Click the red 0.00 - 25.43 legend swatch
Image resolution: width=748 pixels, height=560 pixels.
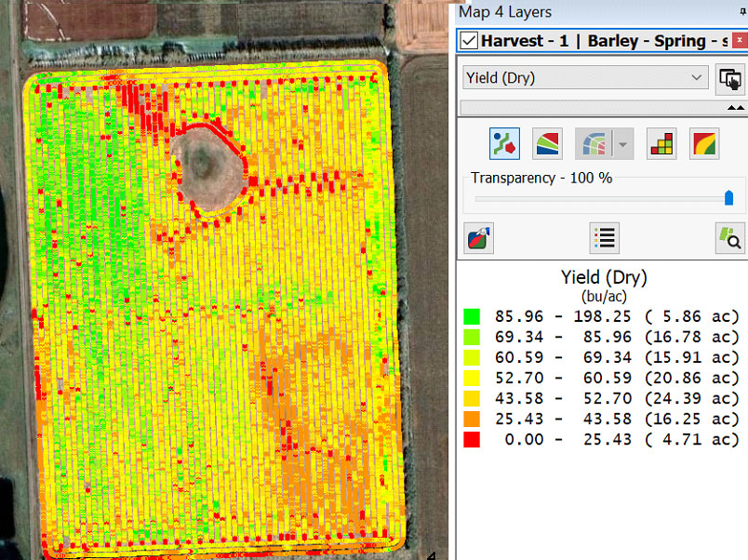tap(472, 439)
